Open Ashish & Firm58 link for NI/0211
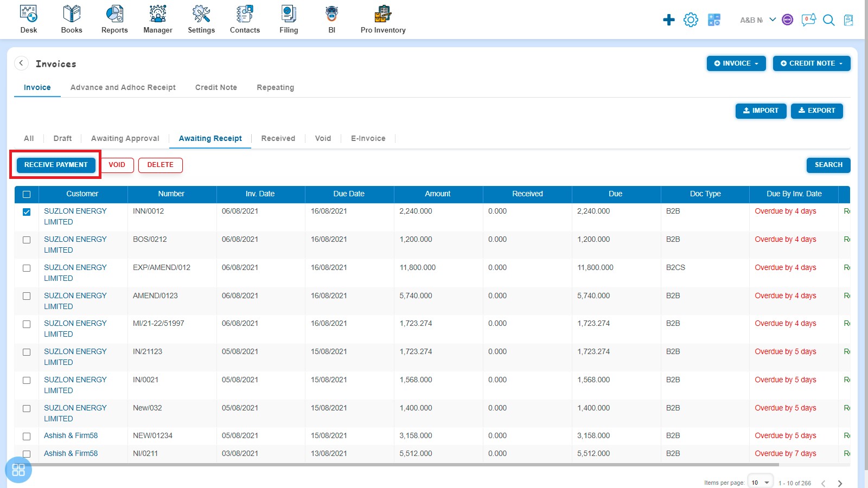Screen dimensions: 868x488 tap(71, 453)
